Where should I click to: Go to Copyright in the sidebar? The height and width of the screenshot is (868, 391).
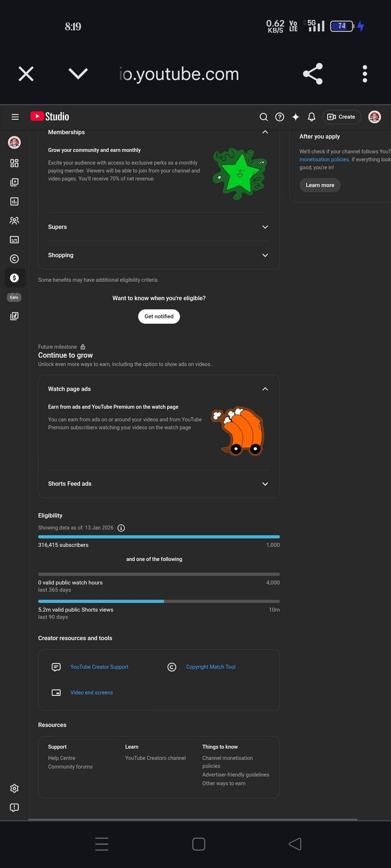coord(14,259)
